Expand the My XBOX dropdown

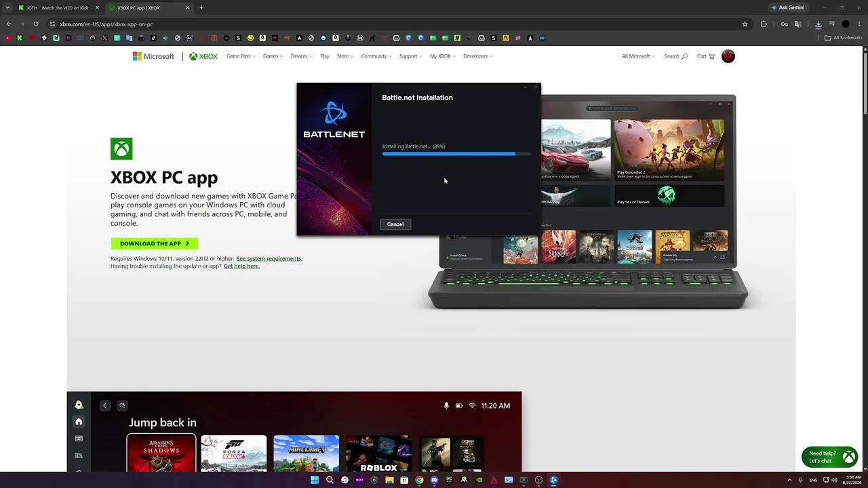[442, 56]
